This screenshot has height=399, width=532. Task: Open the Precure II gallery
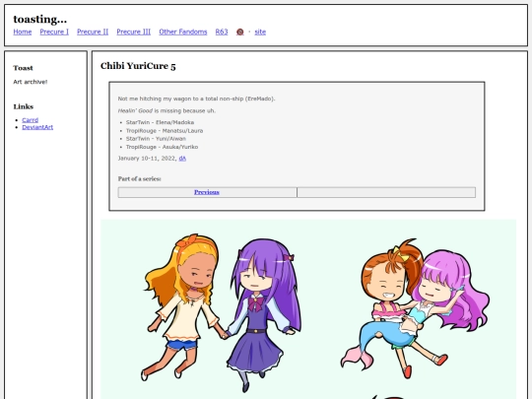[x=93, y=32]
